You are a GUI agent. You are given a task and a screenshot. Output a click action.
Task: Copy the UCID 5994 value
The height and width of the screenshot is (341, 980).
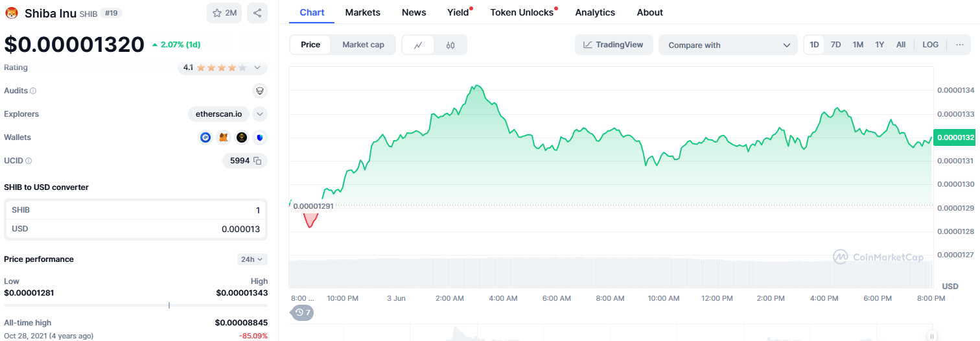tap(257, 161)
